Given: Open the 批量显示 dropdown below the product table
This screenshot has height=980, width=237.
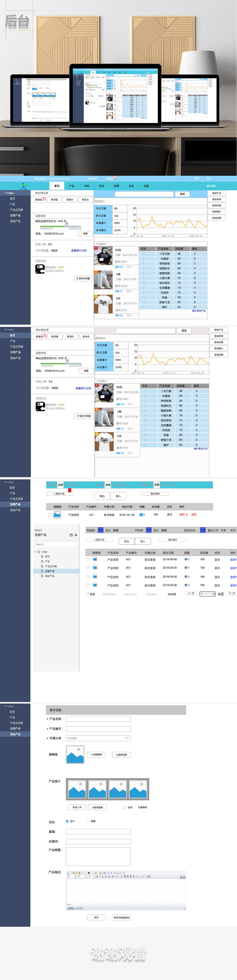Looking at the screenshot, I should (x=130, y=594).
